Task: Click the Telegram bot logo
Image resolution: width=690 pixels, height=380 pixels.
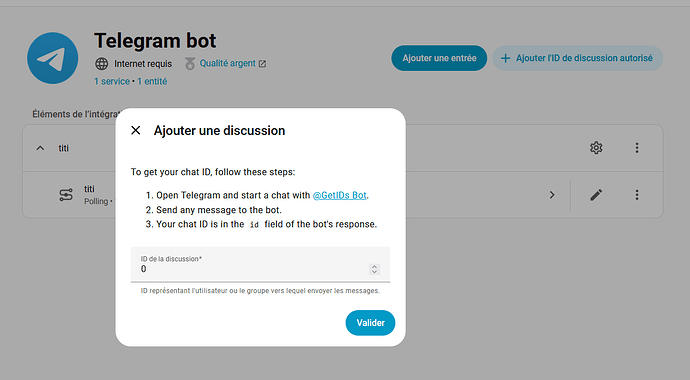Action: coord(53,58)
